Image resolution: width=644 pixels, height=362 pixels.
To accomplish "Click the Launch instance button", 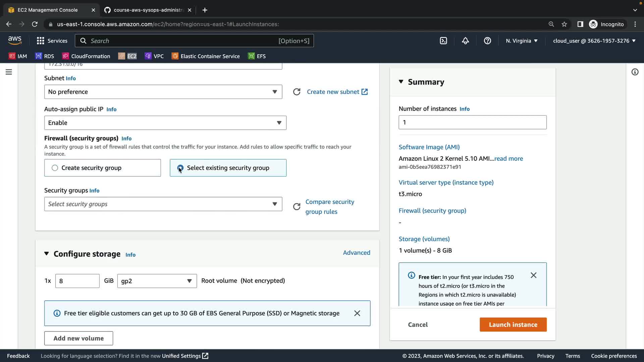I will [513, 324].
